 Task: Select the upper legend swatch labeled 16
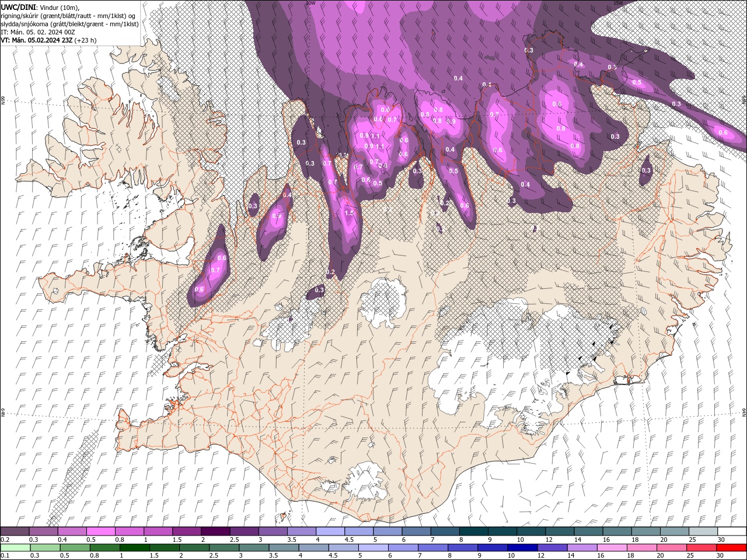(x=616, y=531)
